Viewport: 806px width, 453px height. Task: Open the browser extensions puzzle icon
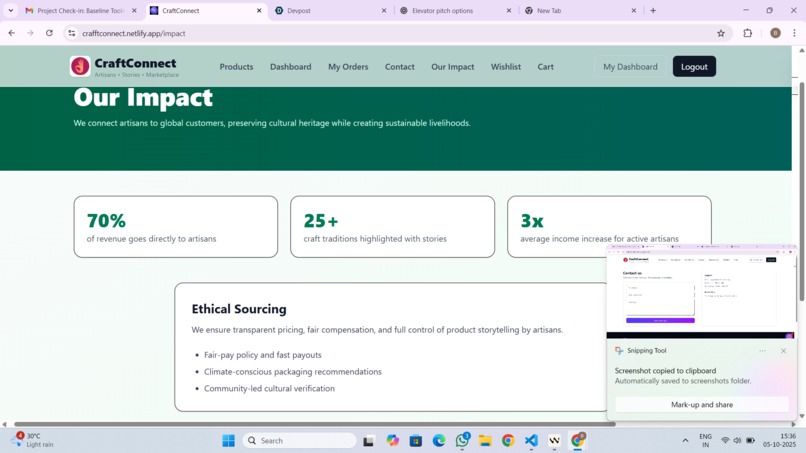[747, 33]
